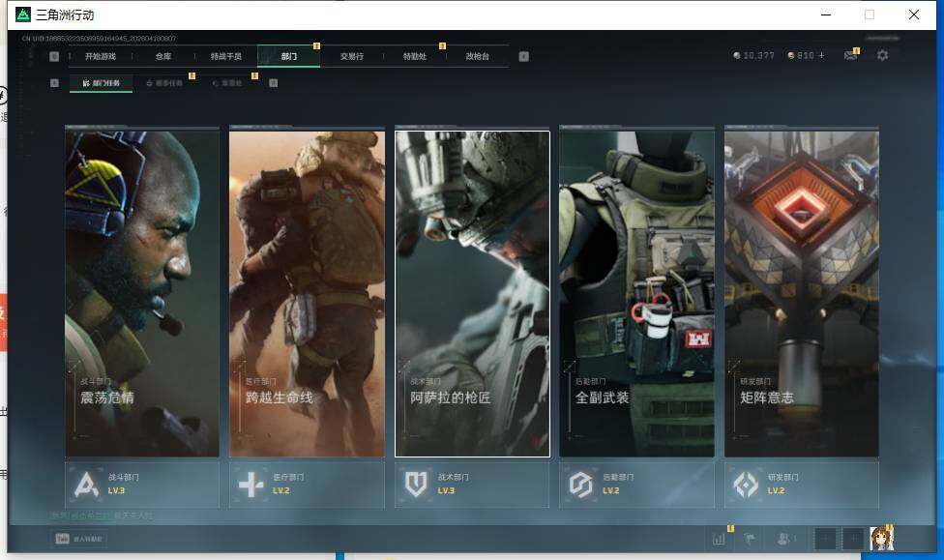Click next-tab key icon right of 改枪台
Viewport: 944px width, 560px height.
tap(524, 56)
